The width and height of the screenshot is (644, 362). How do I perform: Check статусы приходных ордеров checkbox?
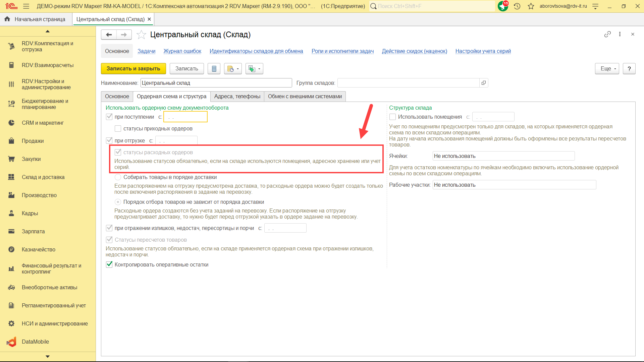118,128
